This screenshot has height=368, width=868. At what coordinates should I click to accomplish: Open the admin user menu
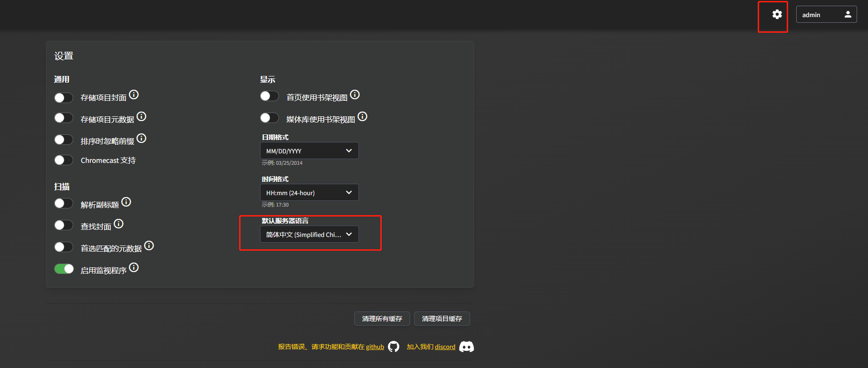pos(826,15)
